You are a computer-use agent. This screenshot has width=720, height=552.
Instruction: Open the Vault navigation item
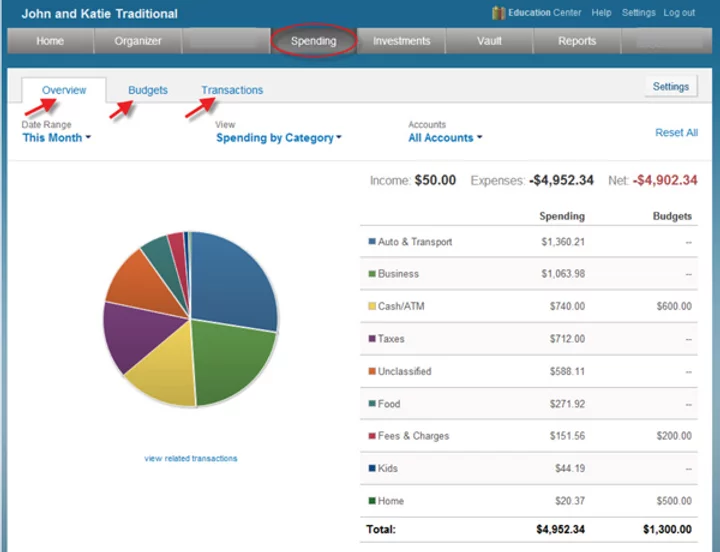tap(489, 41)
